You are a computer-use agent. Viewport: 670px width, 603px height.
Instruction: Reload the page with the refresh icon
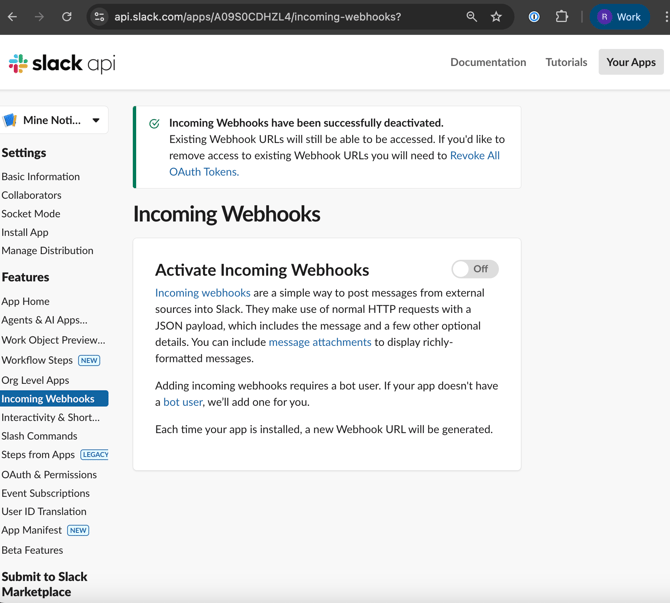67,17
